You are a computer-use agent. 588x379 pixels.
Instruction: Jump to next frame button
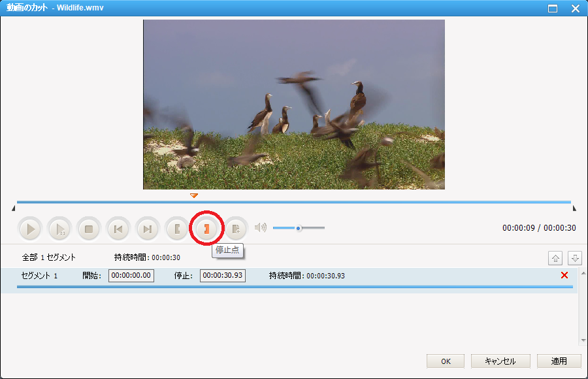pyautogui.click(x=148, y=229)
